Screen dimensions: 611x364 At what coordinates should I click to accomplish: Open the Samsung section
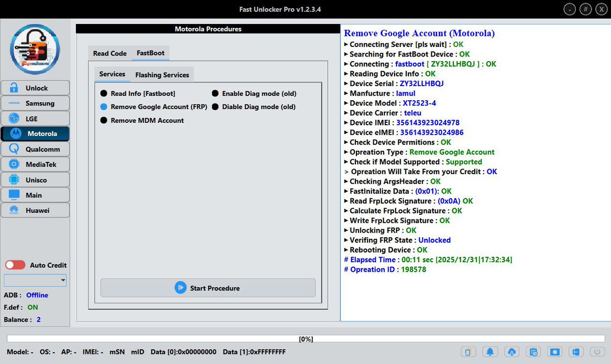coord(35,103)
